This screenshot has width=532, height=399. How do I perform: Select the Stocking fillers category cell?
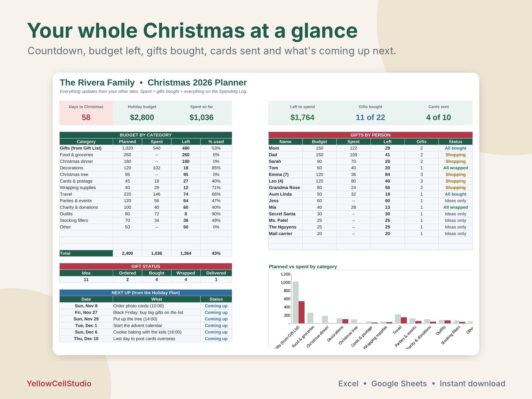tap(86, 220)
